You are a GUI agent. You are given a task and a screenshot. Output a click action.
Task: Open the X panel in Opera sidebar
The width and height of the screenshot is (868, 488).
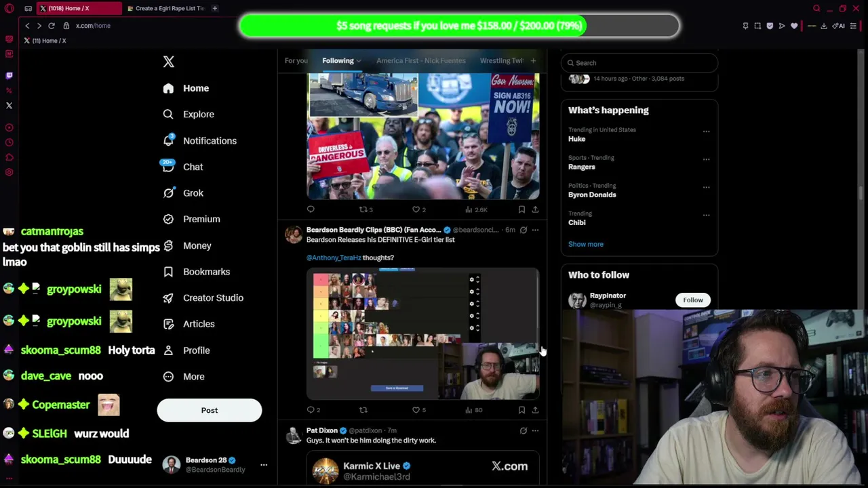point(9,105)
